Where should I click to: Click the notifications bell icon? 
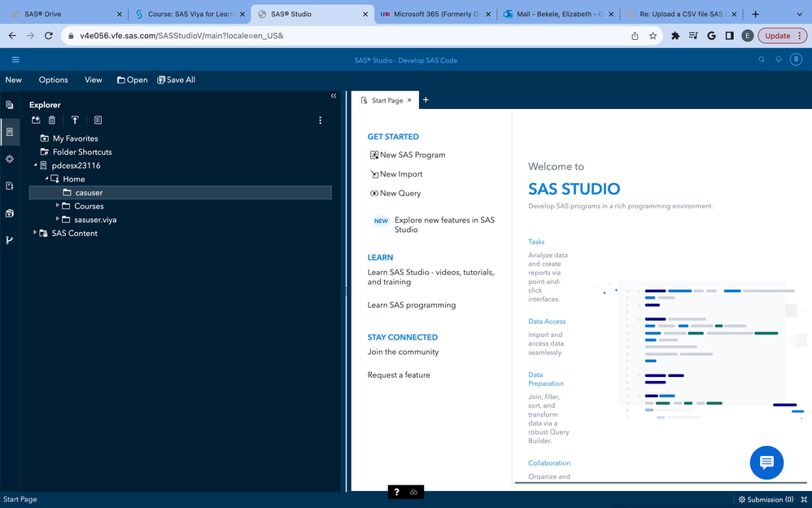pos(779,59)
